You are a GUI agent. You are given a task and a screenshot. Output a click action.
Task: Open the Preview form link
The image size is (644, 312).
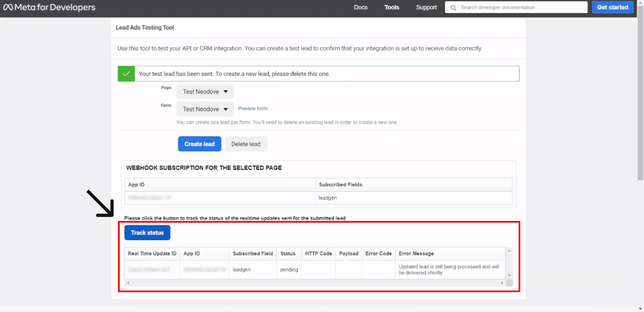(253, 108)
